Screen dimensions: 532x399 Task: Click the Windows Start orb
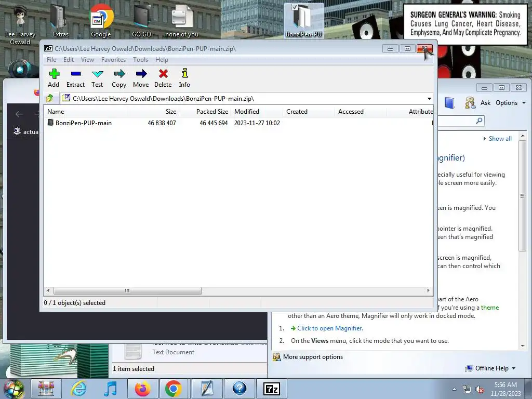click(13, 389)
